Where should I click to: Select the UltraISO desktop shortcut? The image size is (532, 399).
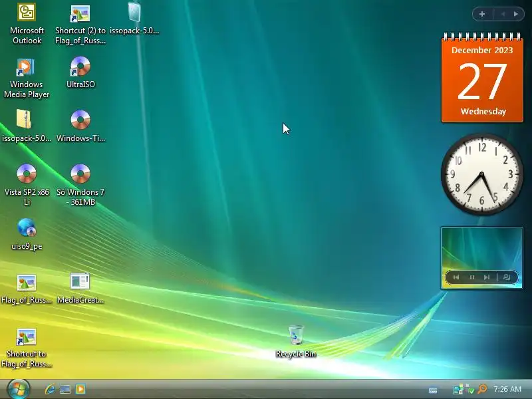click(80, 72)
